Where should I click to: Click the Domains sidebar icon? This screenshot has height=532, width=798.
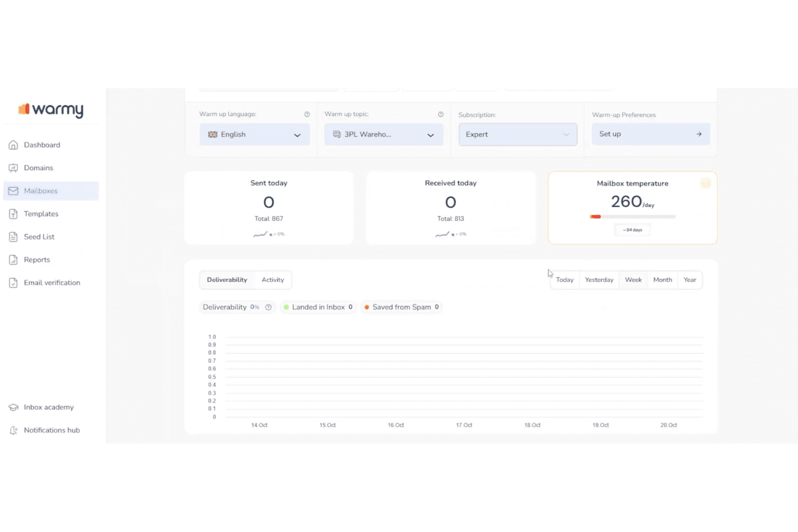coord(13,168)
